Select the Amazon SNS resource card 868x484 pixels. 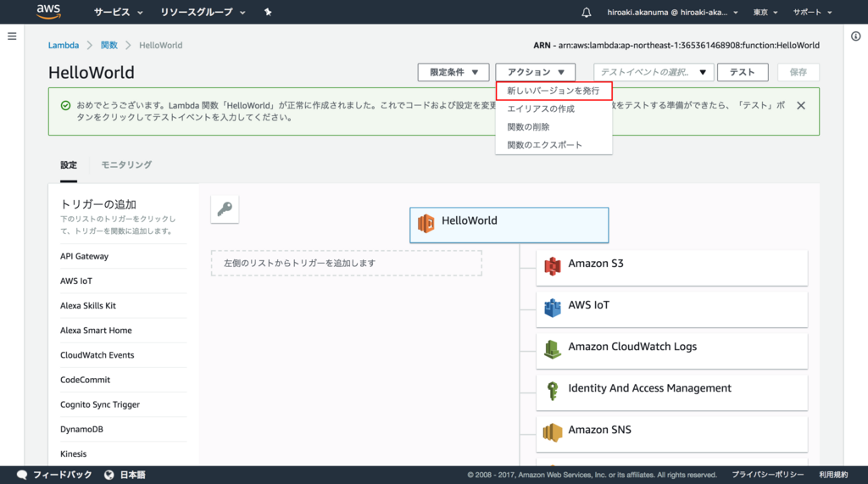[672, 434]
